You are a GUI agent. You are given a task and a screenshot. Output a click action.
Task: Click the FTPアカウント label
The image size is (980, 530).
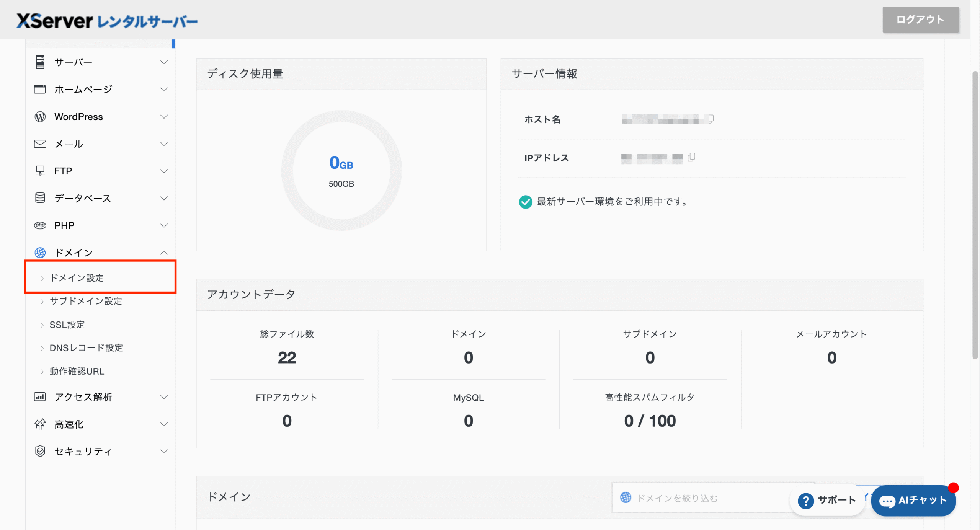(287, 397)
